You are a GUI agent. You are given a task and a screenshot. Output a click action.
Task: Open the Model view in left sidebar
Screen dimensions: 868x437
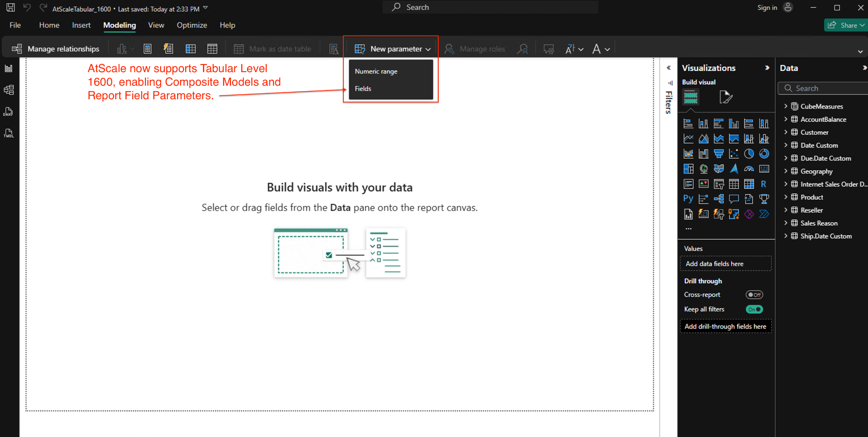point(8,90)
